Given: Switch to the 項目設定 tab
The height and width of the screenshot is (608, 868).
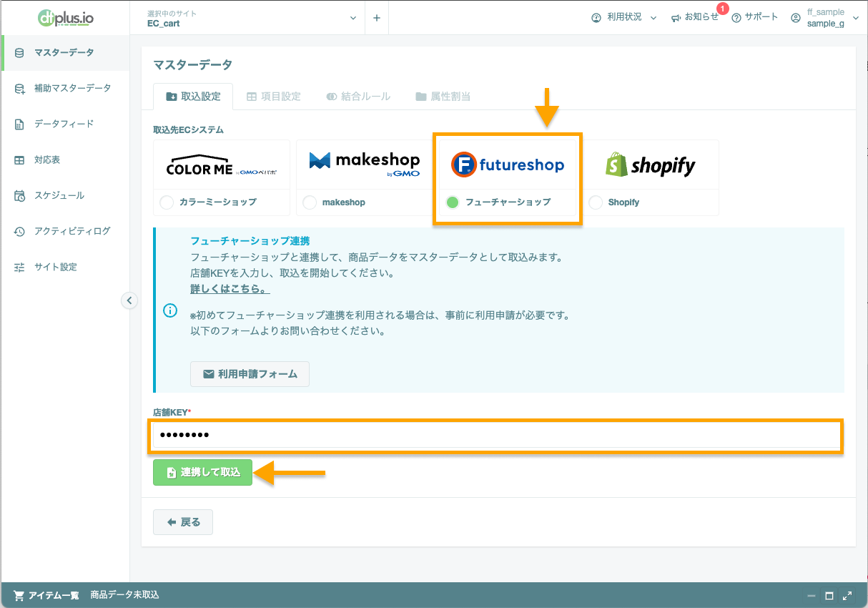Looking at the screenshot, I should click(273, 97).
